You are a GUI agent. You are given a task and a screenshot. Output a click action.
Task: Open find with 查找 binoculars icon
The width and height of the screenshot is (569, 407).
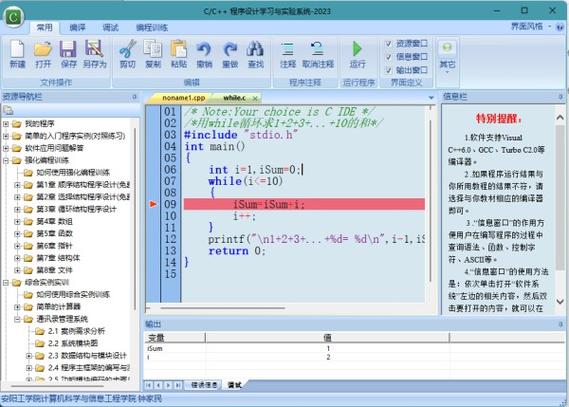click(x=255, y=54)
